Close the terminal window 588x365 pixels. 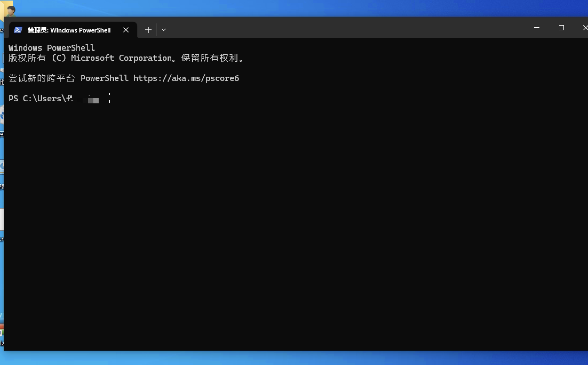[x=585, y=28]
